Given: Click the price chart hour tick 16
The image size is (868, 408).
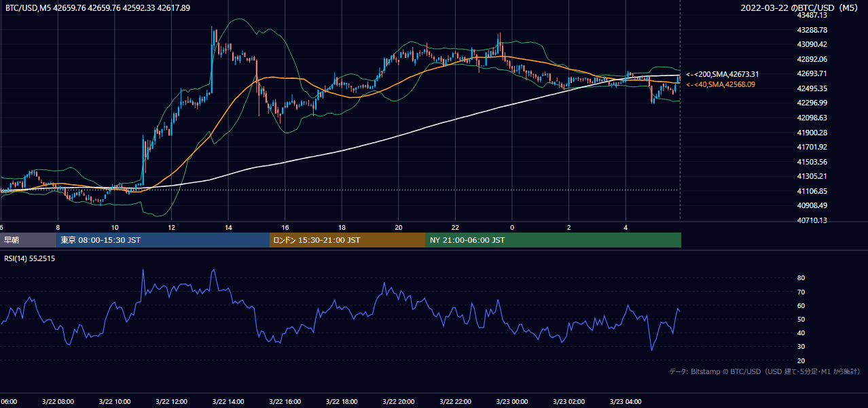Looking at the screenshot, I should (x=285, y=228).
